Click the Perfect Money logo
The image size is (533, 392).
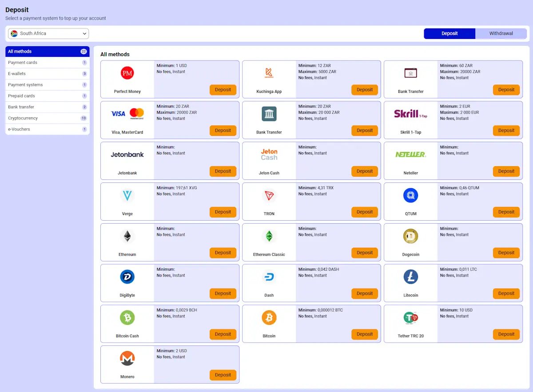[x=127, y=73]
